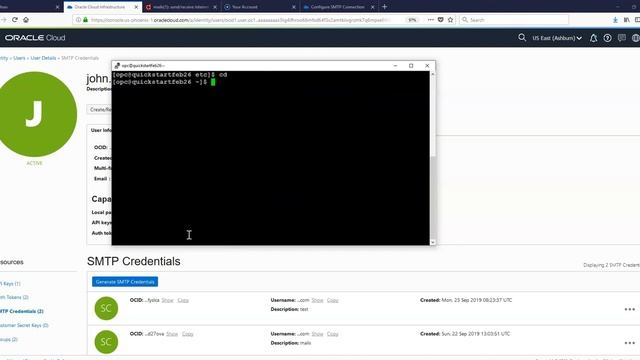Copy OCID of credential ending fyska
Screen dimensions: 640x360
pos(183,300)
